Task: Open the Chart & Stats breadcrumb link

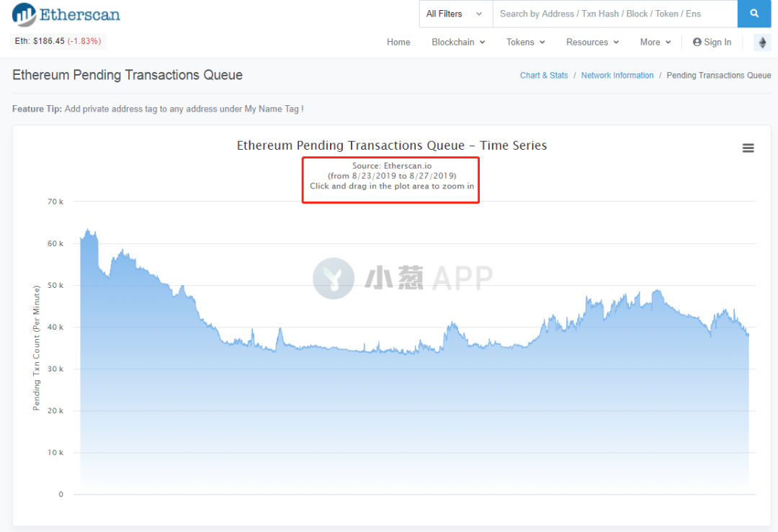Action: click(544, 76)
